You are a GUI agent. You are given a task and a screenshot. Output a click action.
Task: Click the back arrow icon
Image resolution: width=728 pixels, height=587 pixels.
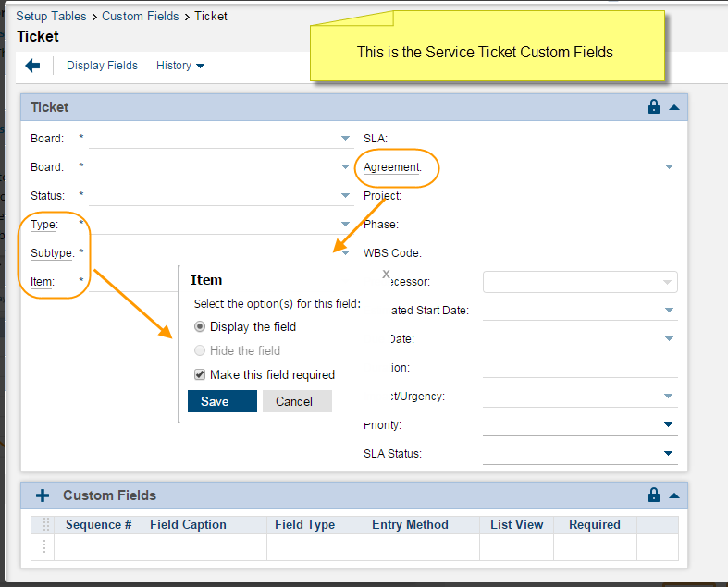tap(32, 66)
